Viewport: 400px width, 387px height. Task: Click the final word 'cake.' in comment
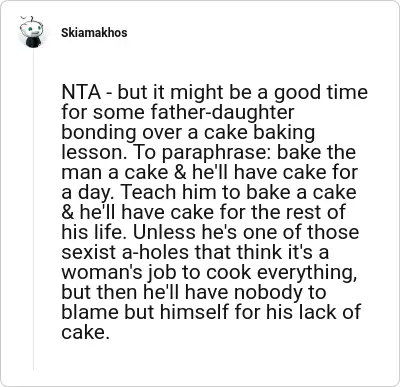[85, 332]
